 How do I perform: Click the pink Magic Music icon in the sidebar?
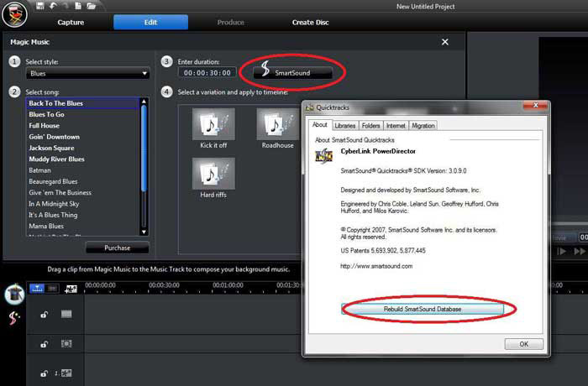click(x=14, y=318)
